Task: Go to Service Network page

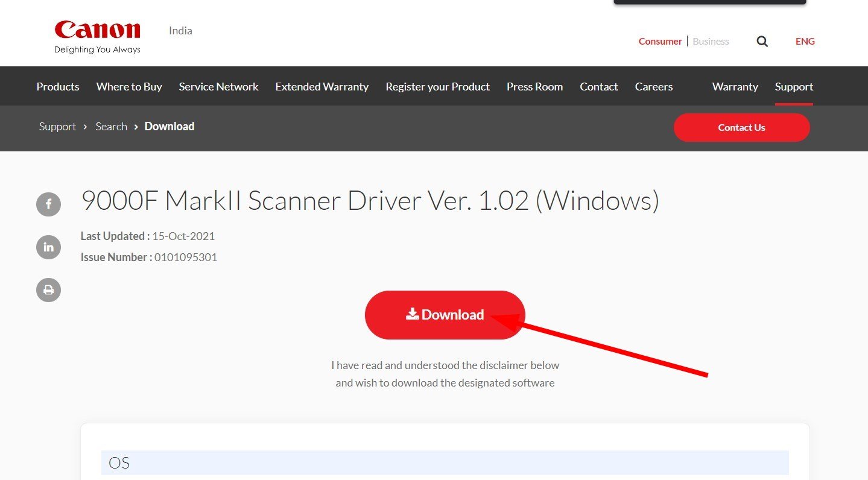Action: 218,87
